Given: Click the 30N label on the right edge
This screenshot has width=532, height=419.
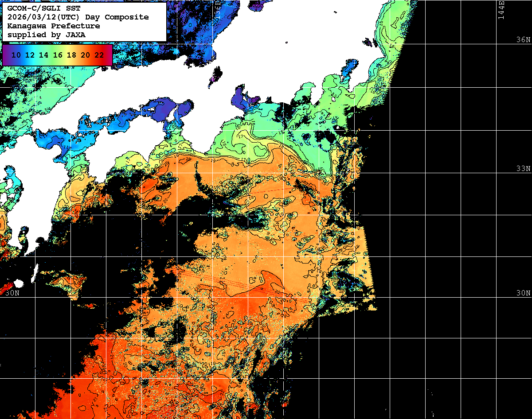Looking at the screenshot, I should click(523, 293).
